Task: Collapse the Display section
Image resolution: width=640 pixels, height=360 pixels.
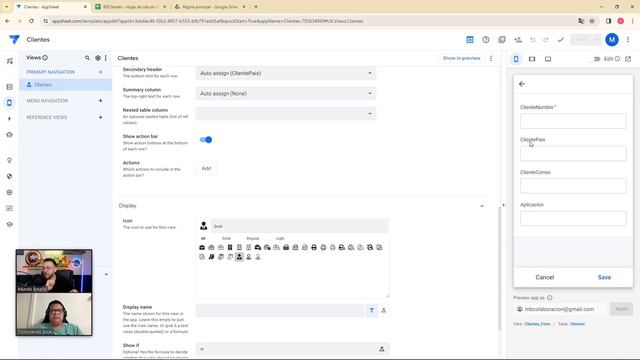Action: [x=482, y=206]
